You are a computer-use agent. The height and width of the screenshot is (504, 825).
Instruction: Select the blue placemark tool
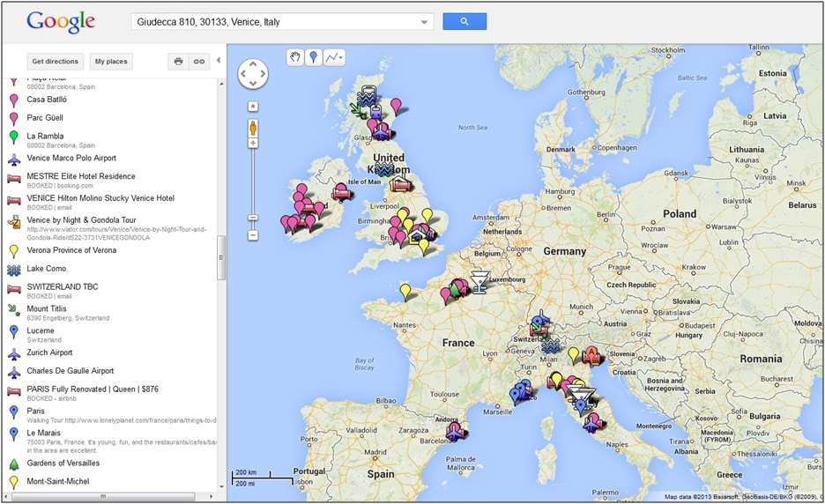[314, 57]
